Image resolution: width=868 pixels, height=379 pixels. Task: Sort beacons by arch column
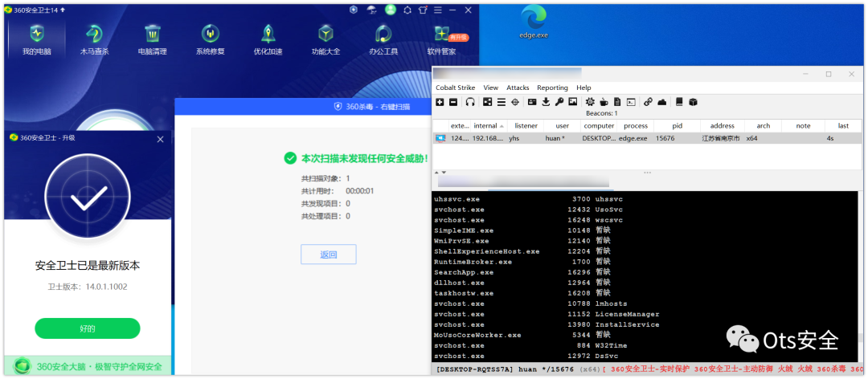tap(764, 125)
